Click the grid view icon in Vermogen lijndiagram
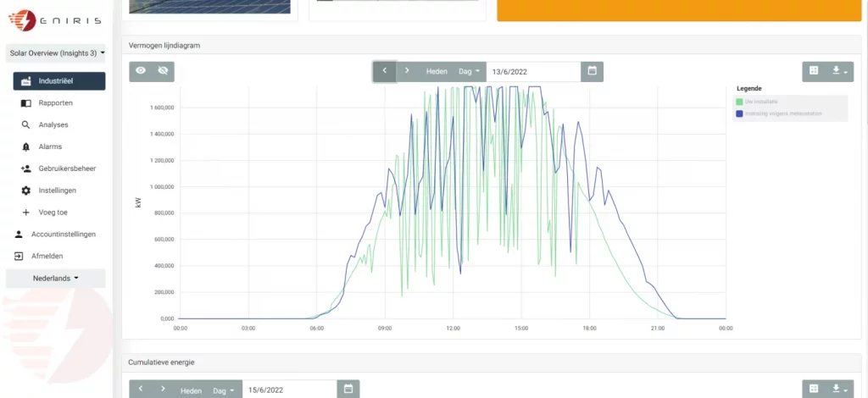 [814, 71]
